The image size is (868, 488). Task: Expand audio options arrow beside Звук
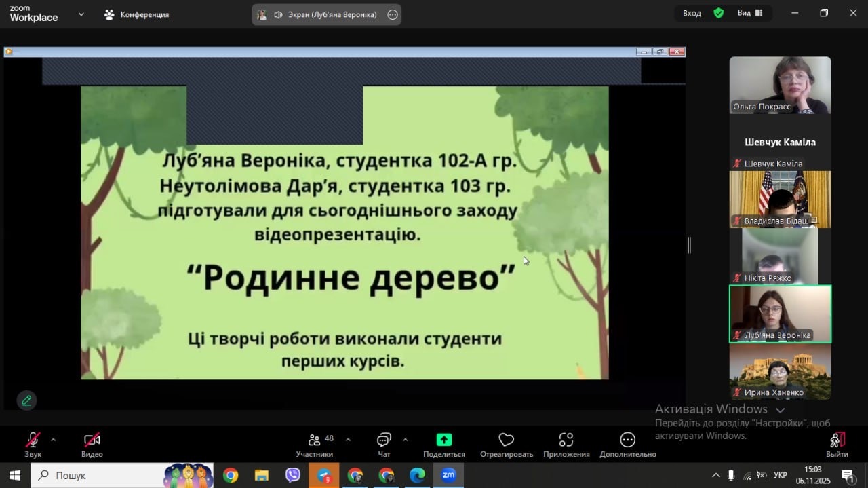(x=54, y=439)
